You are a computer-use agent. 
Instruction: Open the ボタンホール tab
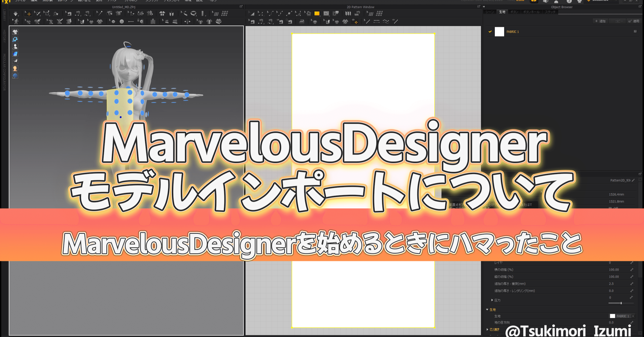coord(531,12)
